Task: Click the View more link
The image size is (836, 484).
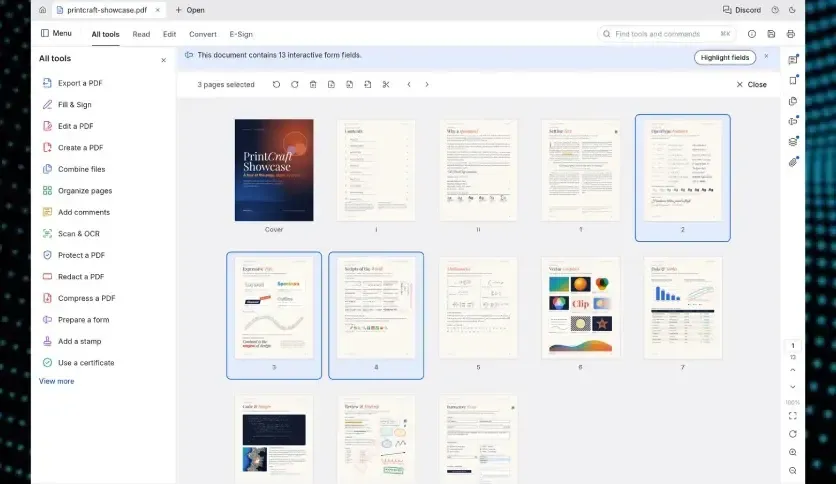Action: point(57,381)
